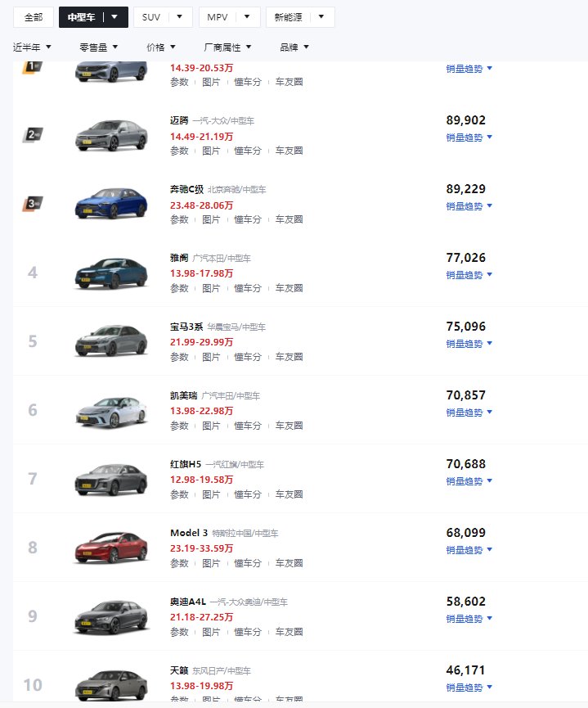Show 销量趋势 for 迈腾
The height and width of the screenshot is (708, 588).
tap(469, 138)
